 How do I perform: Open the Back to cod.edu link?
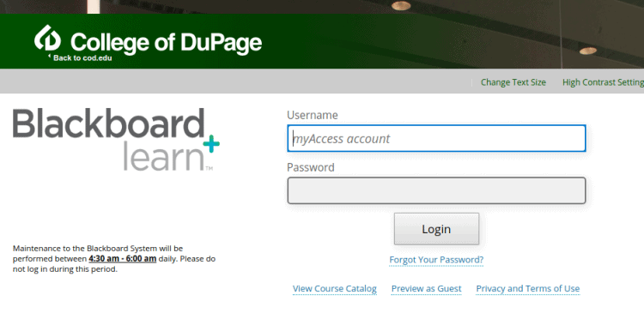coord(80,57)
